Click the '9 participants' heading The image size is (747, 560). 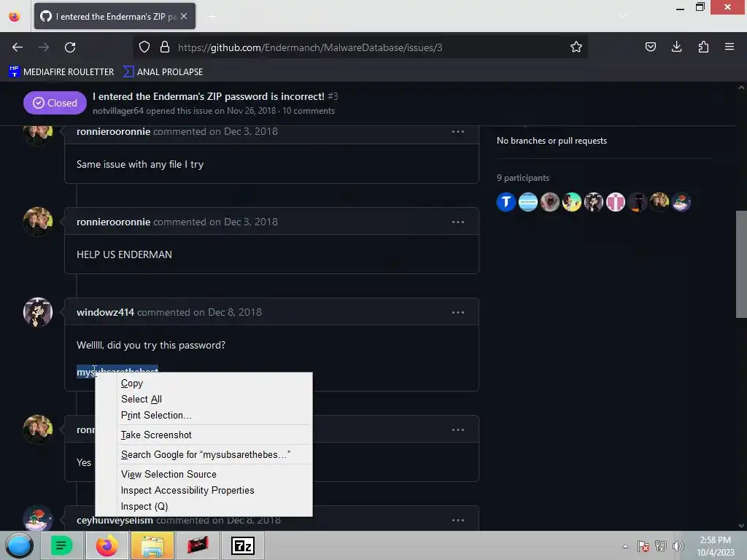coord(523,178)
